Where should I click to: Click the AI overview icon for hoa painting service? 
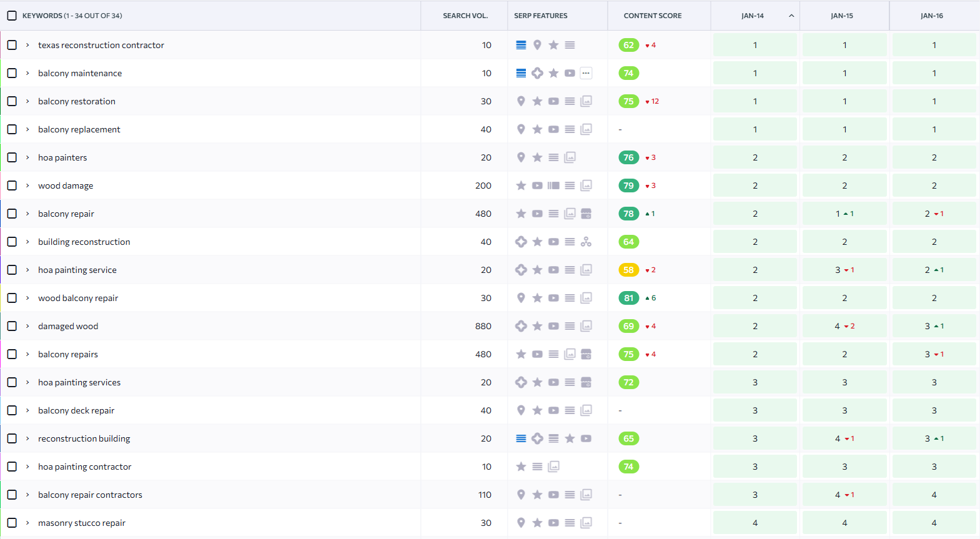point(521,270)
